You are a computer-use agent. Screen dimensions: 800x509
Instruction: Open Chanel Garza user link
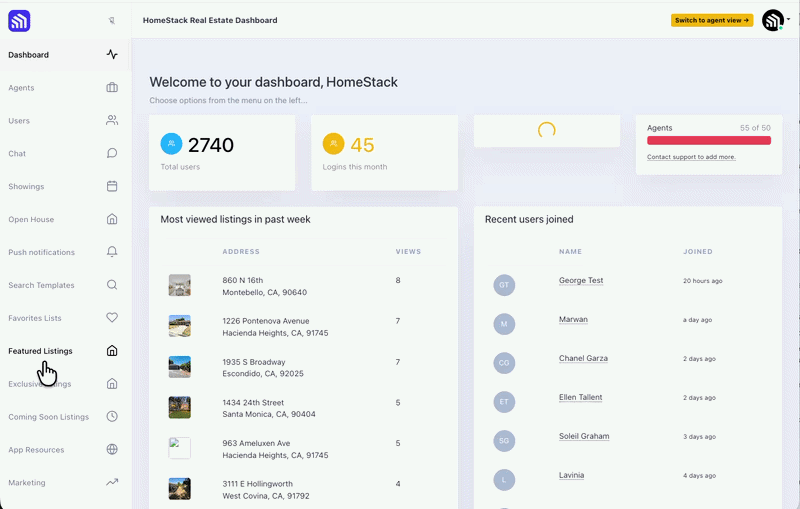583,359
